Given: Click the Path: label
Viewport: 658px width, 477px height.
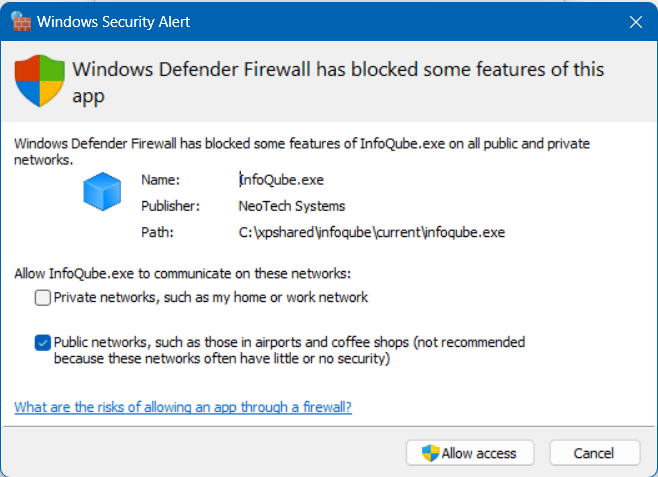Looking at the screenshot, I should [157, 232].
